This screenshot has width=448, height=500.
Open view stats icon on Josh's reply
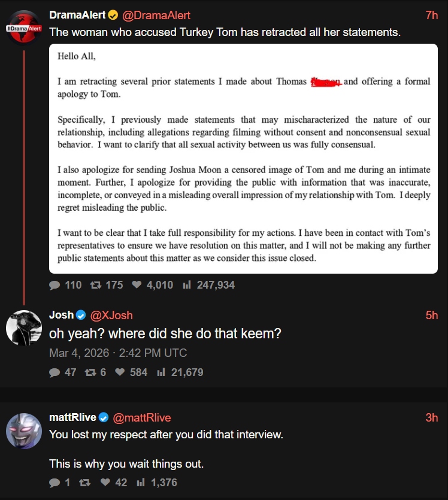click(x=161, y=372)
